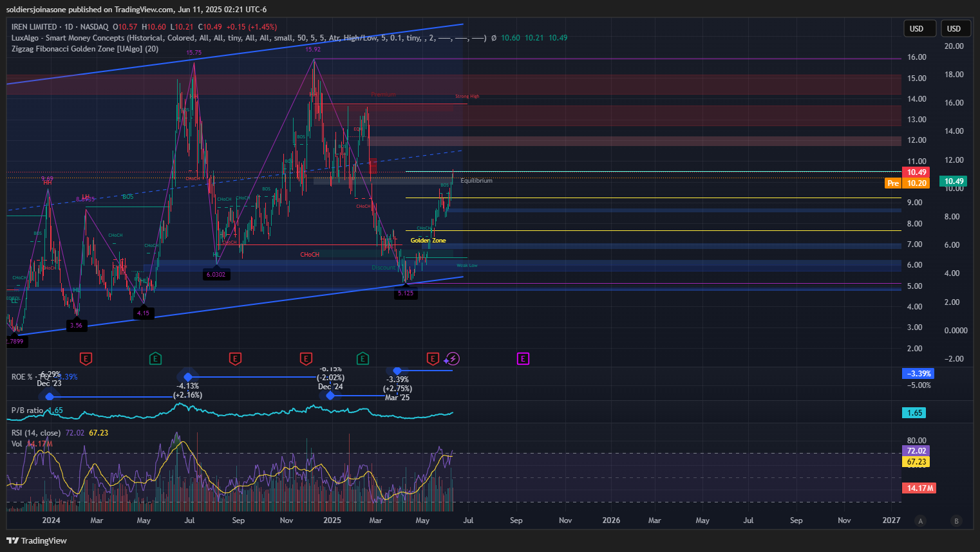980x552 pixels.
Task: Click the soldiersjoinasone publisher line
Action: click(x=137, y=10)
